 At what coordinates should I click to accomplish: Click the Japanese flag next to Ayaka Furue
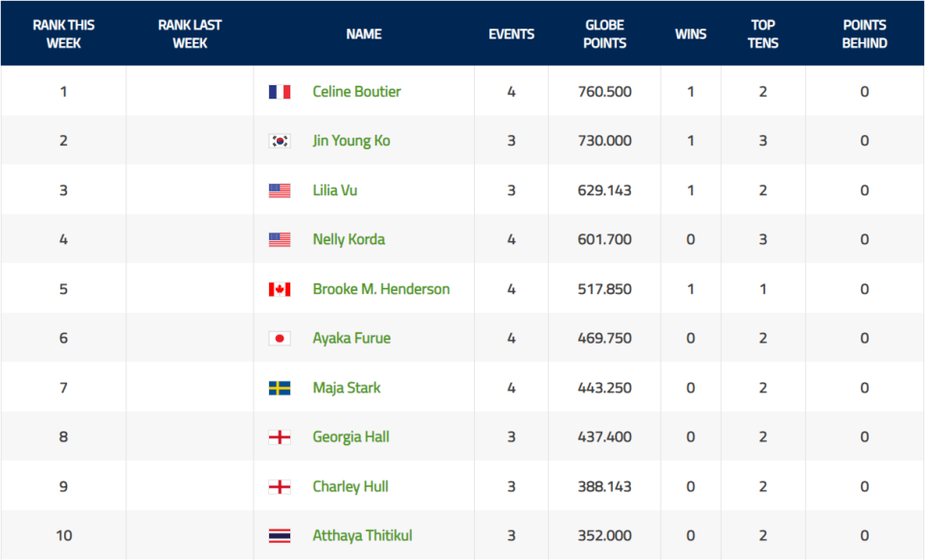280,338
